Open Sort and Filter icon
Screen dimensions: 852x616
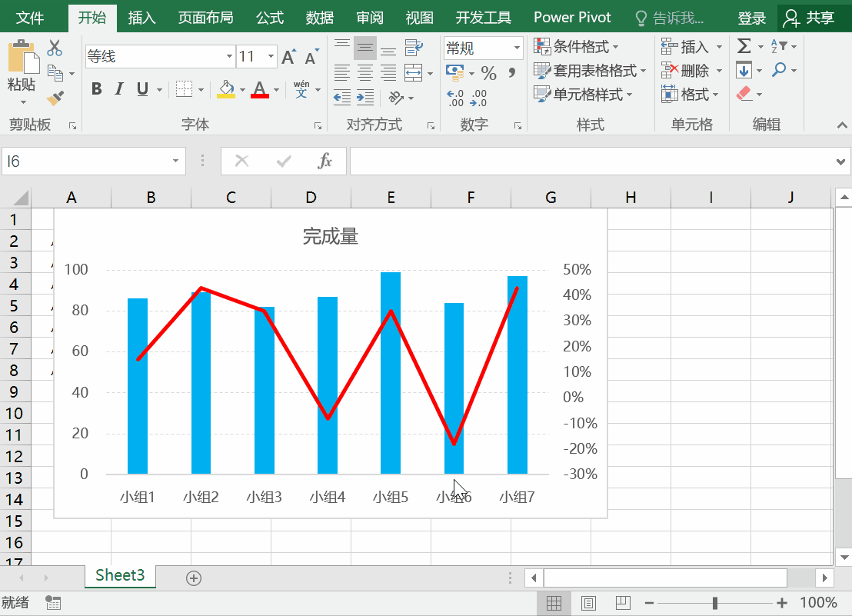pyautogui.click(x=779, y=46)
